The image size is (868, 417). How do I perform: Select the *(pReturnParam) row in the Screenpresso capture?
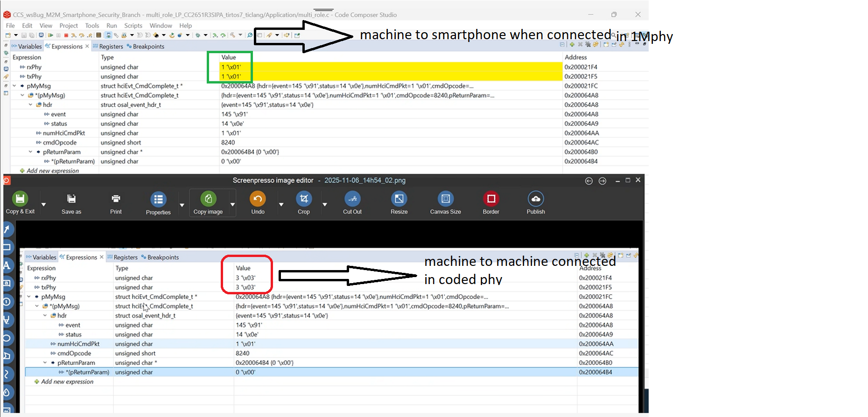pyautogui.click(x=332, y=372)
